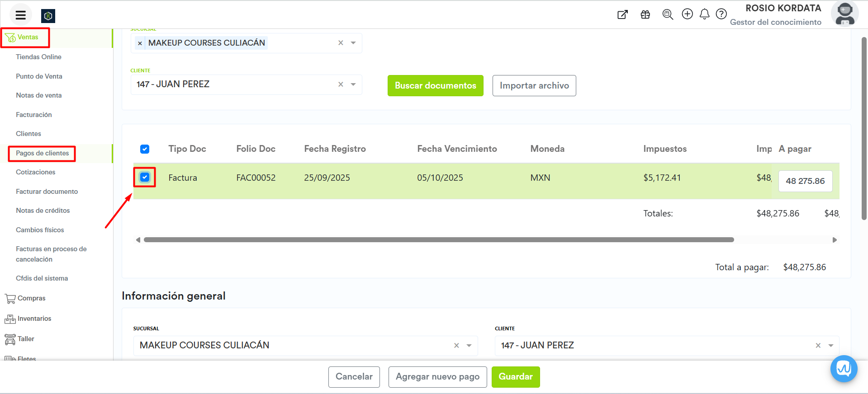Open the help question mark icon
Image resolution: width=868 pixels, height=394 pixels.
(721, 14)
